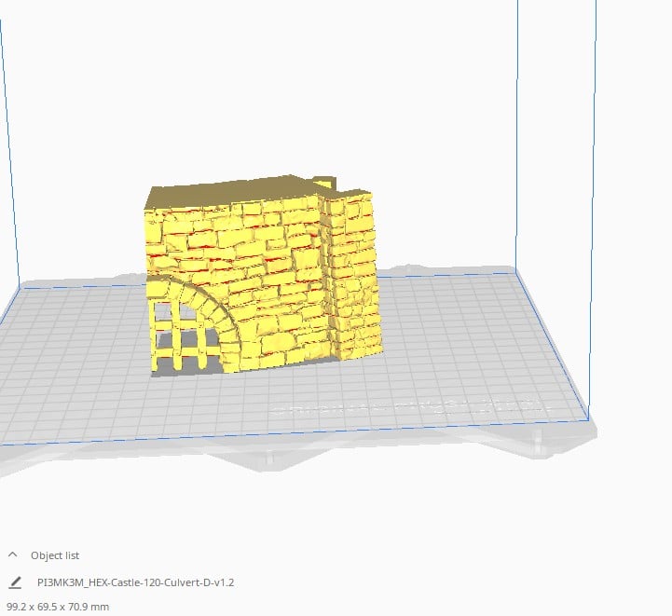
Task: Click the small connector clip on top of the model
Action: (x=324, y=183)
